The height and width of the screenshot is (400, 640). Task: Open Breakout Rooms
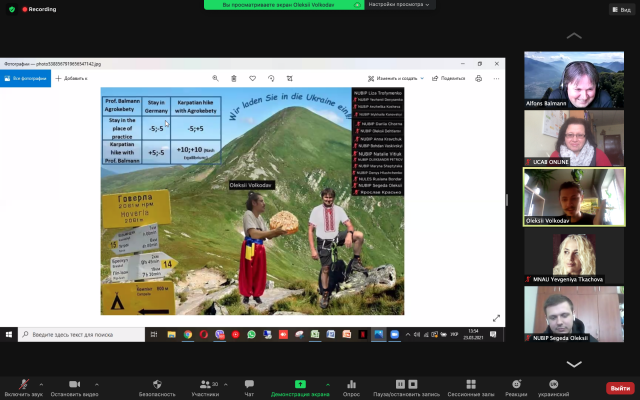pos(466,385)
